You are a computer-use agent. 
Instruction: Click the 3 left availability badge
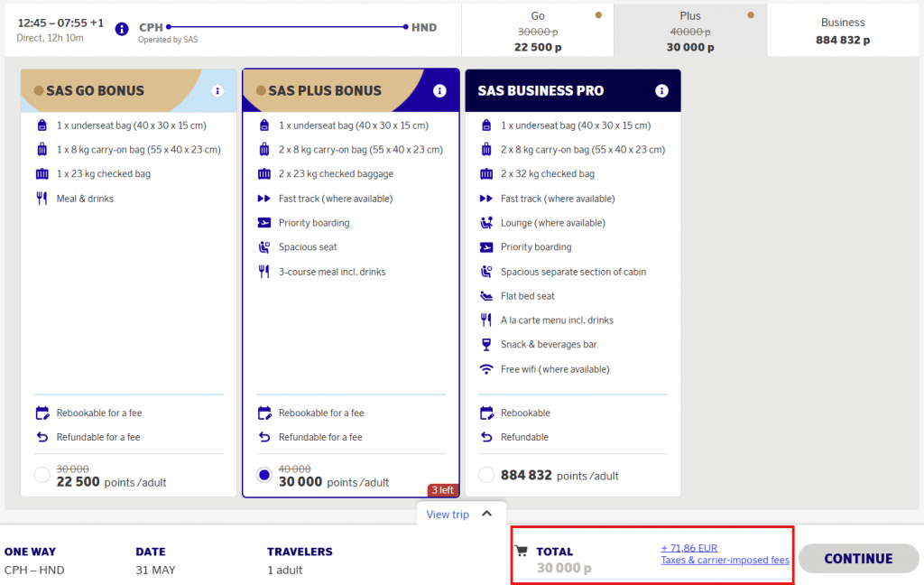[442, 490]
